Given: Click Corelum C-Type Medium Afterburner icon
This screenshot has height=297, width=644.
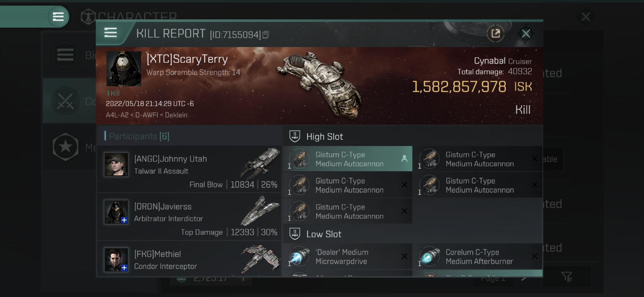Looking at the screenshot, I should [x=430, y=256].
